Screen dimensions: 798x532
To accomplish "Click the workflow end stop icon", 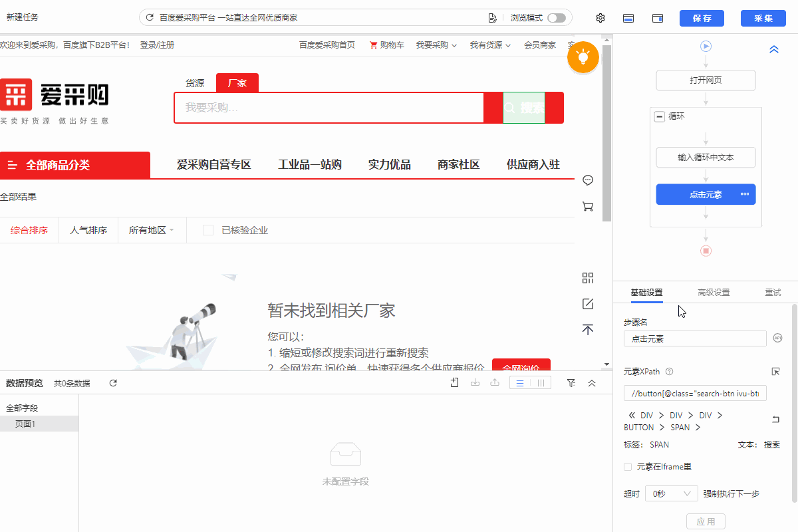I will 706,251.
